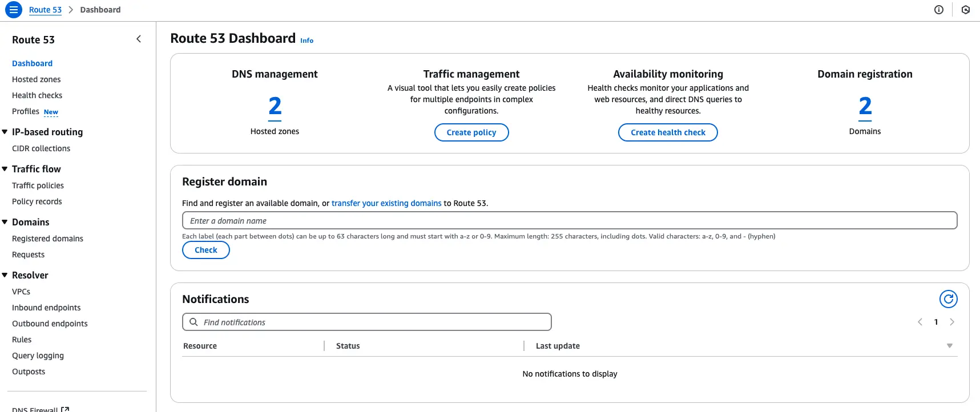
Task: Collapse the Traffic flow section
Action: pos(5,169)
